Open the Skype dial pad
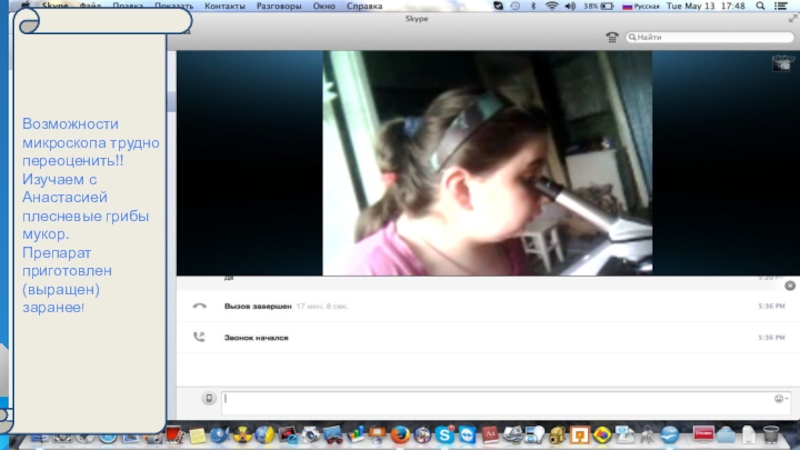800x450 pixels. (x=612, y=37)
